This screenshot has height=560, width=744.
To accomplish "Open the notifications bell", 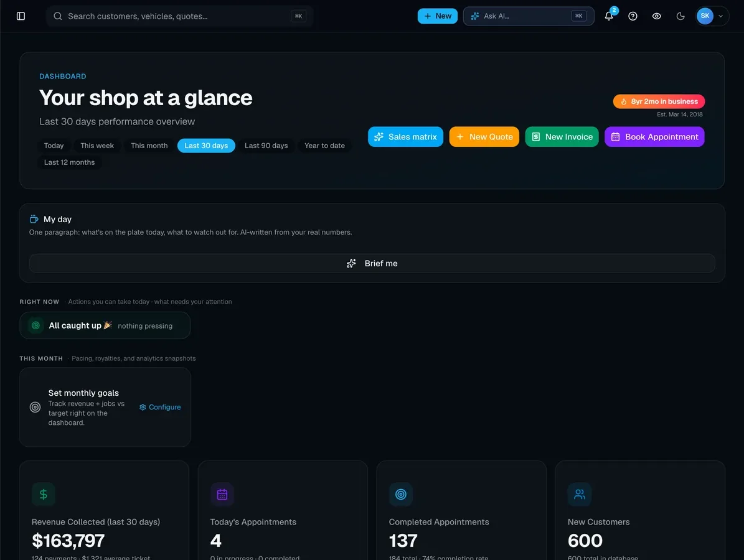I will click(x=609, y=16).
